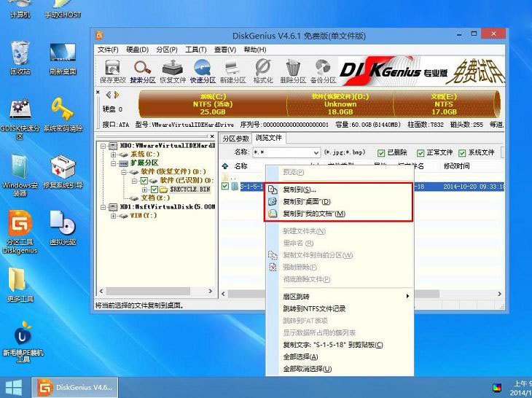Toggle the 系统文件 system files checkbox
Image resolution: width=532 pixels, height=398 pixels.
[x=462, y=153]
